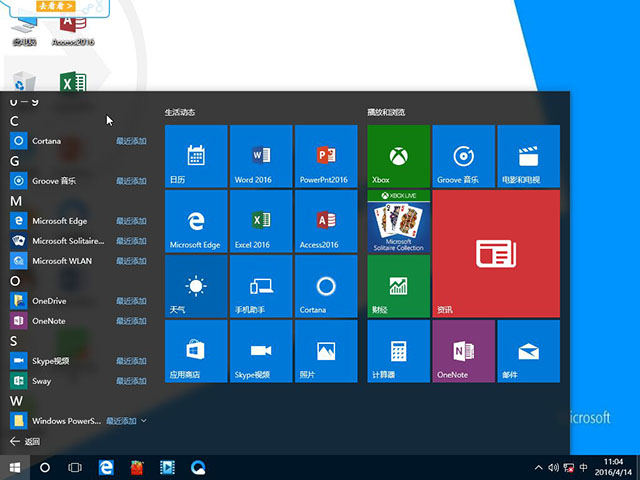The image size is (640, 480).
Task: Click the PowerPoint 2016 tile
Action: pos(326,156)
